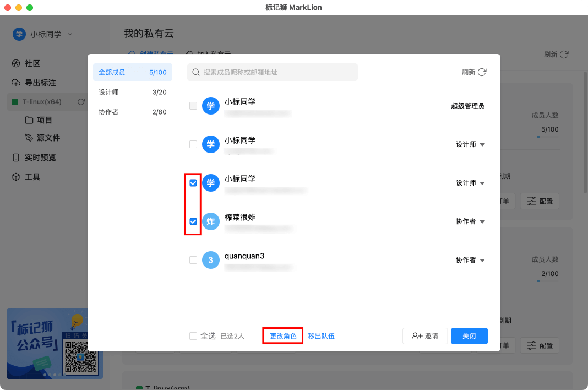The image size is (588, 390).
Task: Expand the 小标同学 account dropdown in the sidebar
Action: coord(70,34)
